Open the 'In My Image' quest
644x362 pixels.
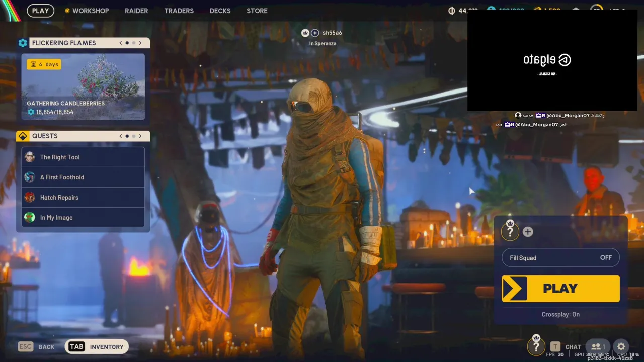(83, 217)
